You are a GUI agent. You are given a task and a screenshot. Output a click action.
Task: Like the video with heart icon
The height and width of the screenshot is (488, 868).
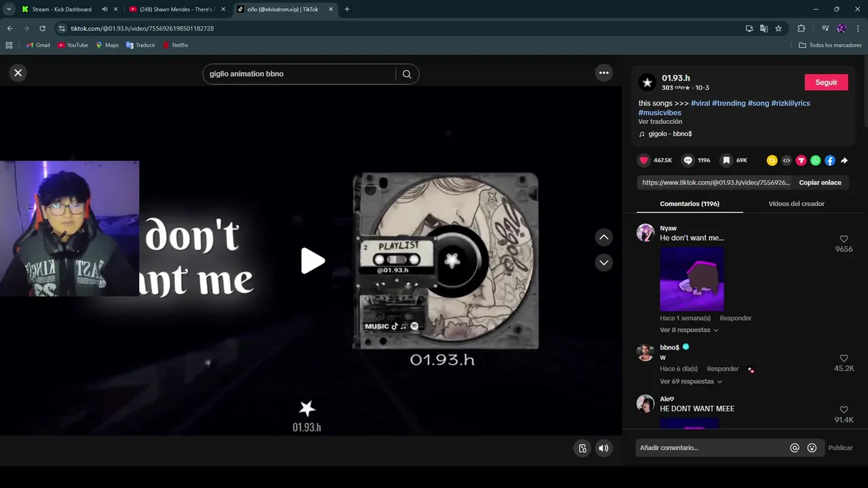(644, 161)
